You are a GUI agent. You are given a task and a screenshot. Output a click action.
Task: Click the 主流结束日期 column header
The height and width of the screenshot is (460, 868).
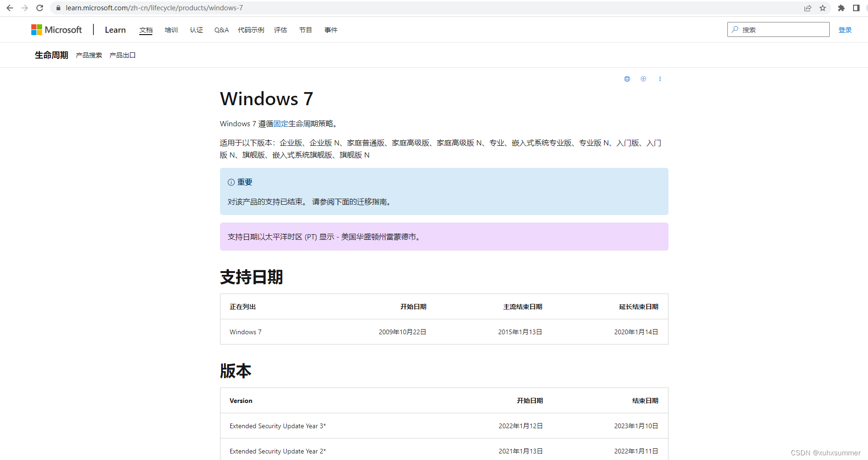(523, 307)
